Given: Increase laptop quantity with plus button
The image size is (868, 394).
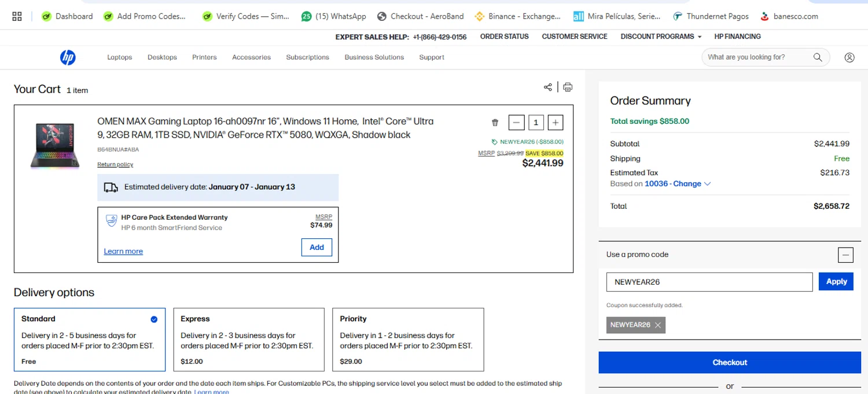Looking at the screenshot, I should click(x=555, y=123).
